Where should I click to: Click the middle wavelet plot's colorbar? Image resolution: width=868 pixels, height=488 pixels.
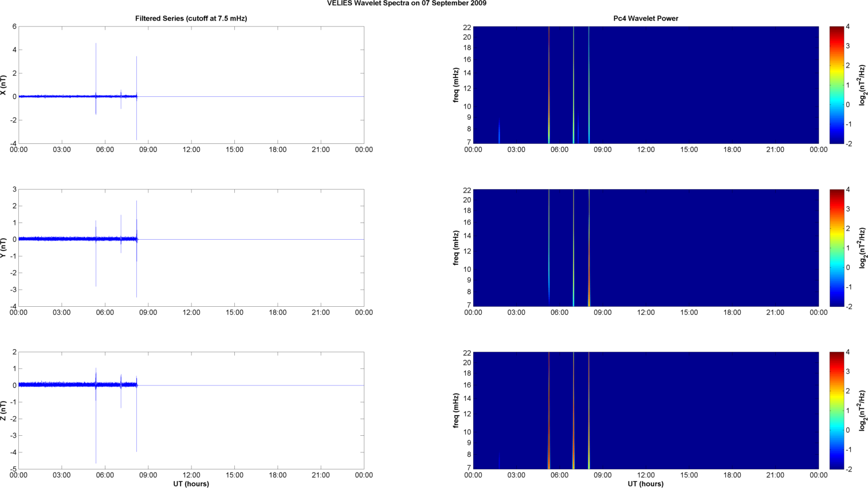point(836,248)
